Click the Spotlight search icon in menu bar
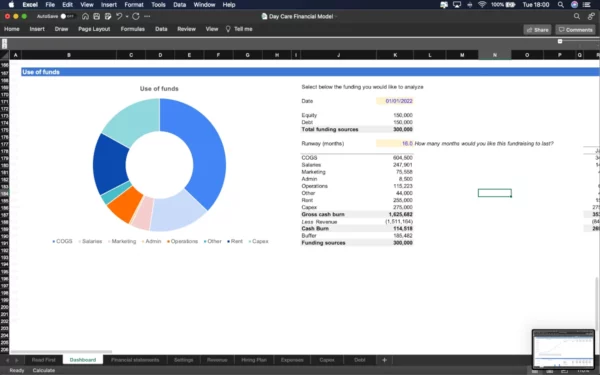Image resolution: width=600 pixels, height=375 pixels. click(561, 5)
